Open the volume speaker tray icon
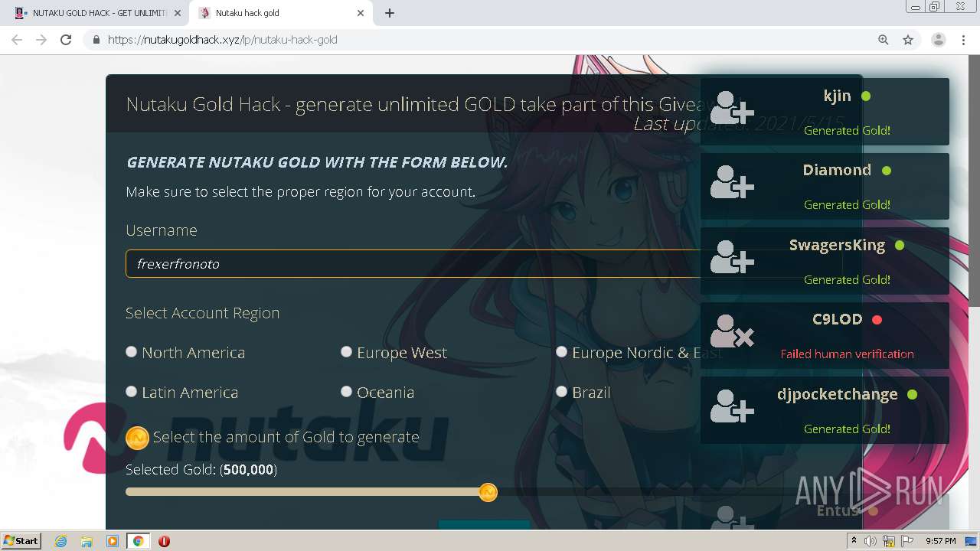Image resolution: width=980 pixels, height=551 pixels. [x=871, y=541]
